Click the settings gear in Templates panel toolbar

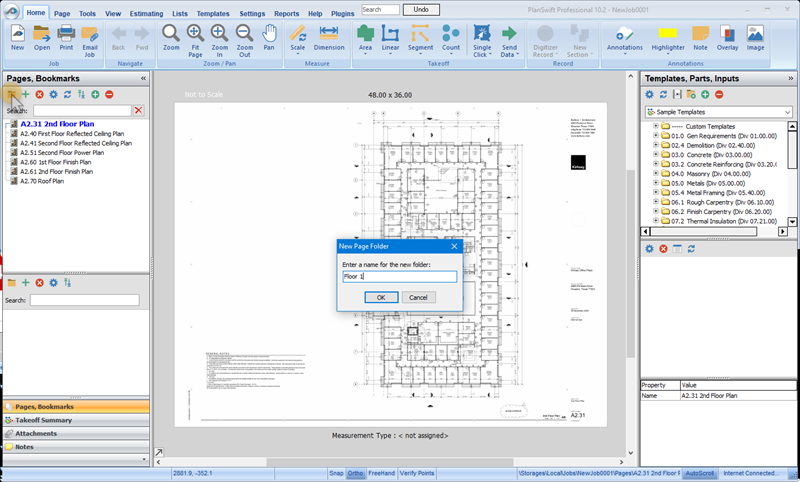pos(649,94)
